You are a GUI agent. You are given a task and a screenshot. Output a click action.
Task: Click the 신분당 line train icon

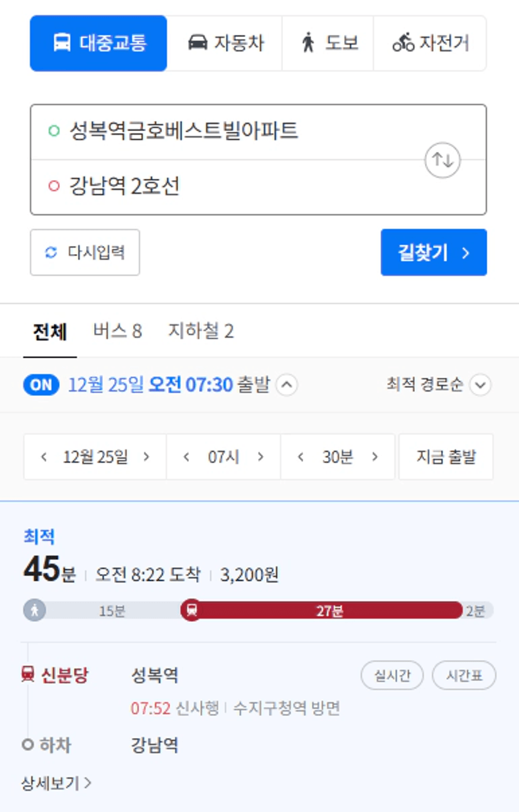[28, 675]
